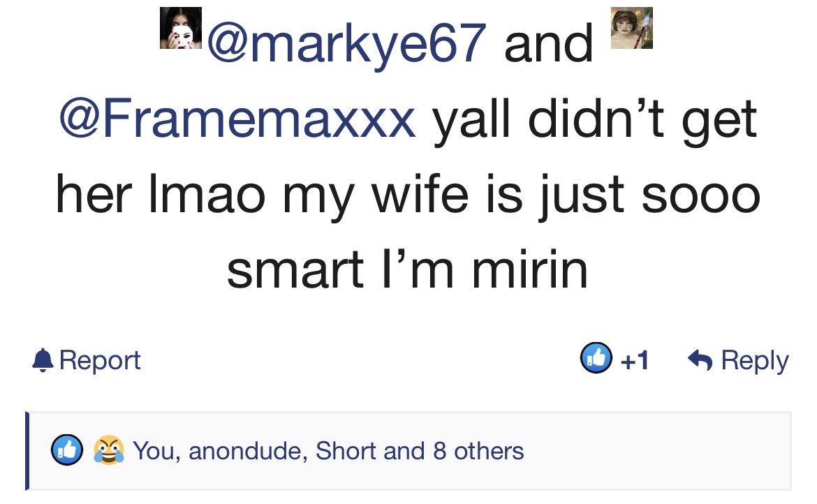
Task: Click the curved reply arrow icon
Action: (700, 360)
